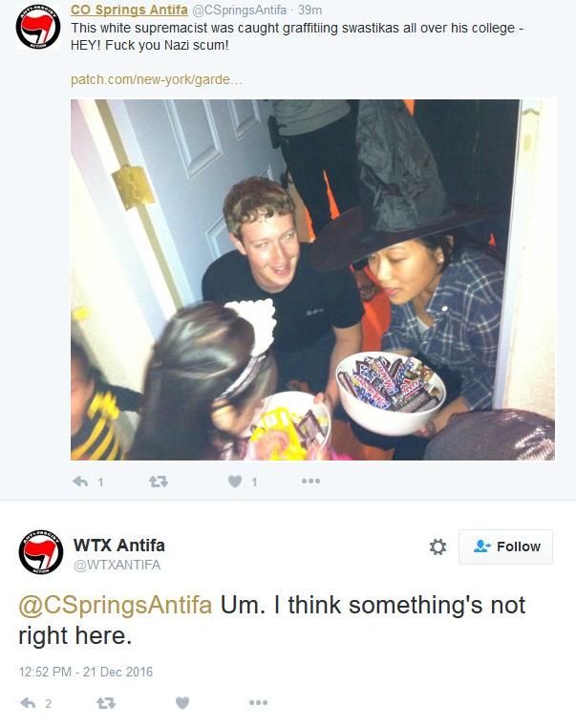Viewport: 576px width, 728px height.
Task: Retweet the CO Springs Antifa tweet
Action: [159, 482]
